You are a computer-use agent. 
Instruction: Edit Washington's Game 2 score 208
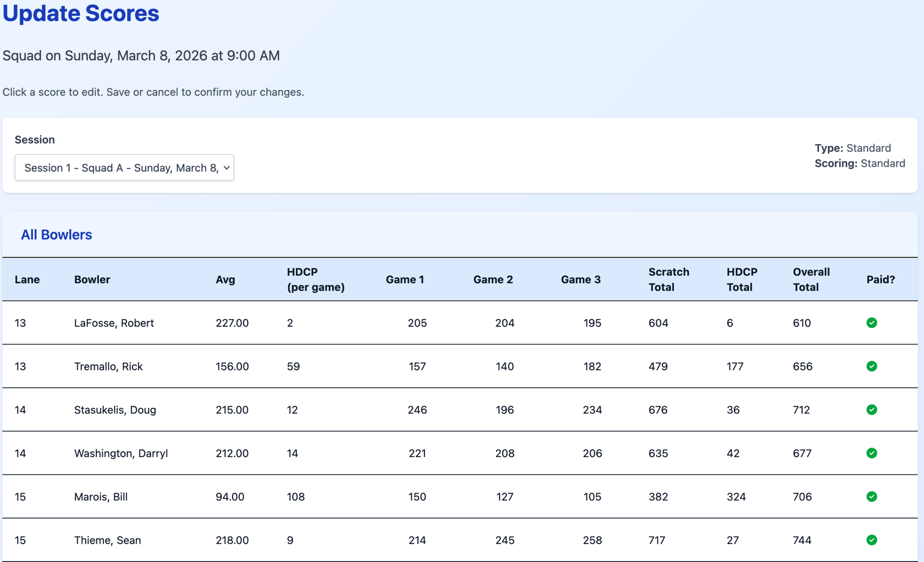pyautogui.click(x=505, y=454)
